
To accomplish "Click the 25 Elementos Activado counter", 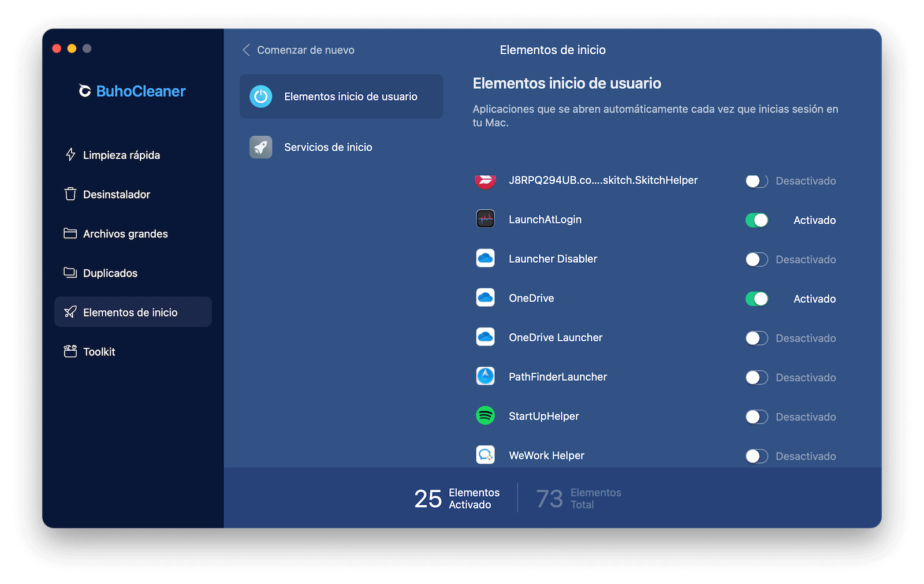I will click(457, 498).
